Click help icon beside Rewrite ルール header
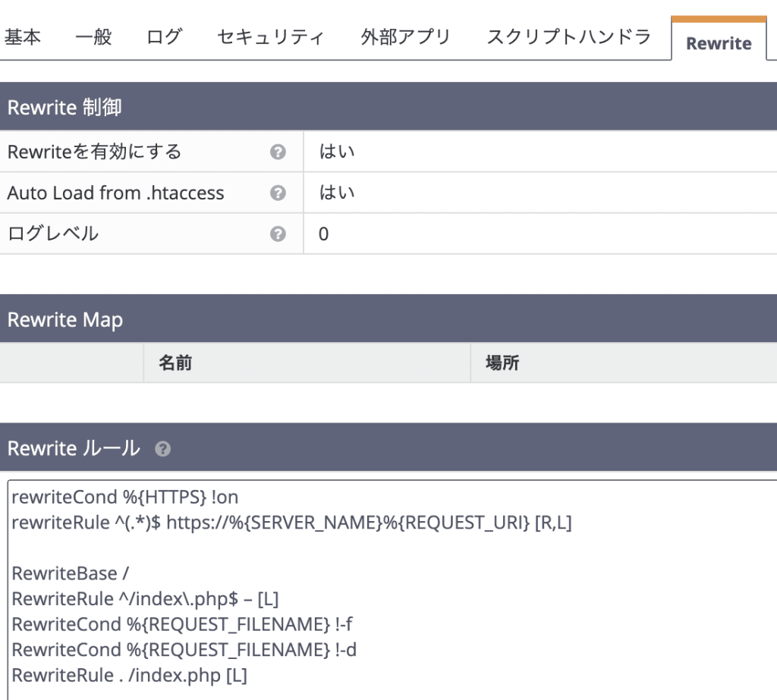The width and height of the screenshot is (777, 700). tap(163, 449)
